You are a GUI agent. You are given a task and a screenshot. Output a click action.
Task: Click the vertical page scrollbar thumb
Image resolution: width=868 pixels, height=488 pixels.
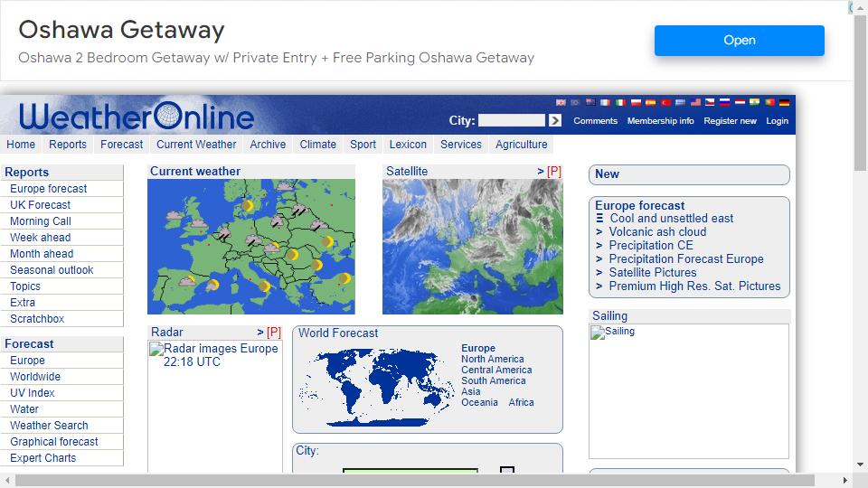point(860,93)
